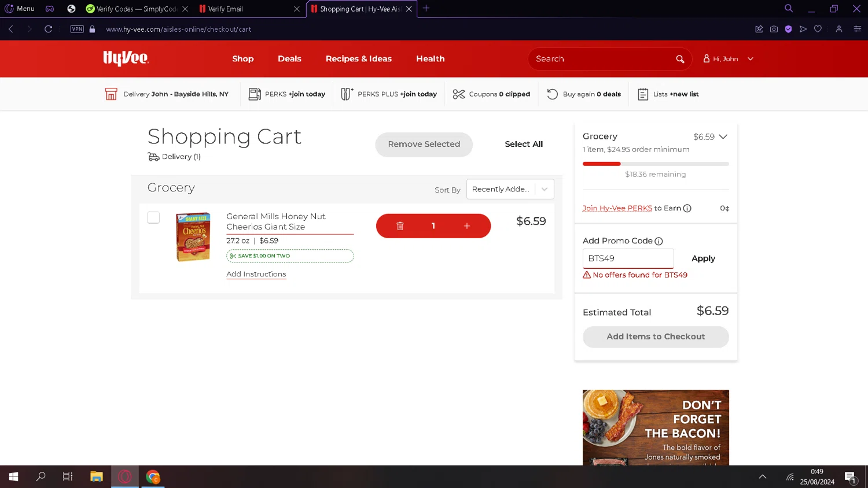Click the Honey Nut Cheerios product image
The image size is (868, 488).
pyautogui.click(x=194, y=237)
